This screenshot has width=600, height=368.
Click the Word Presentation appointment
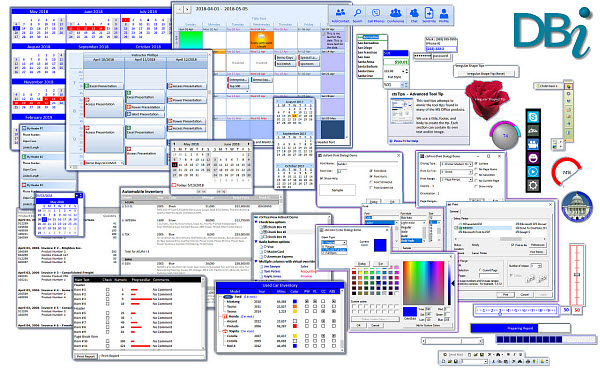coord(145,114)
